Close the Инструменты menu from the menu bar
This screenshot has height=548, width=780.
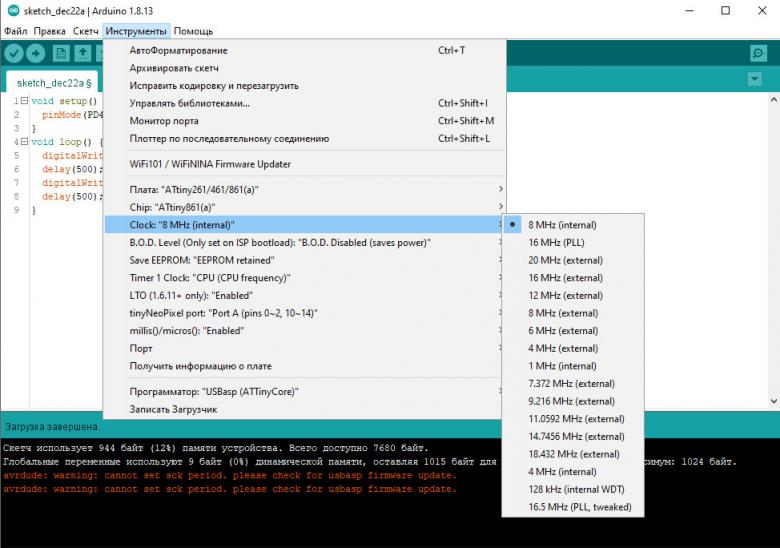click(x=136, y=31)
